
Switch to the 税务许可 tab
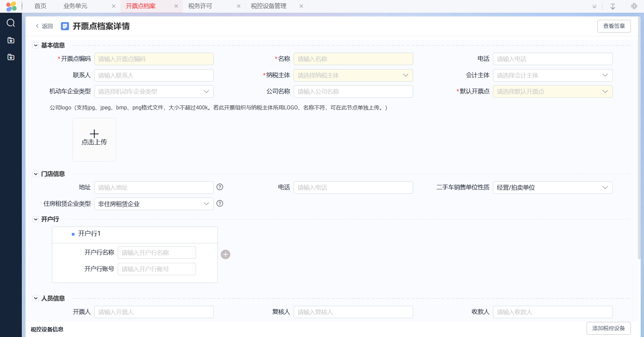(x=200, y=6)
